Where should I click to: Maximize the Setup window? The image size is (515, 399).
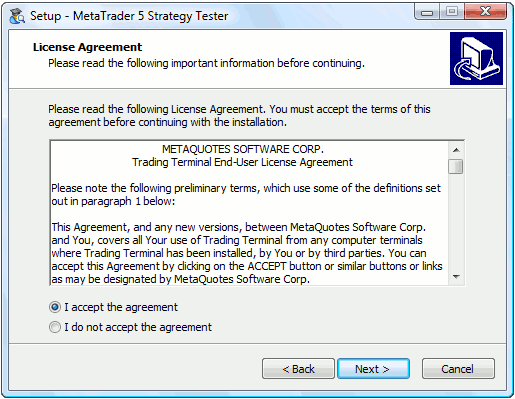[x=452, y=12]
